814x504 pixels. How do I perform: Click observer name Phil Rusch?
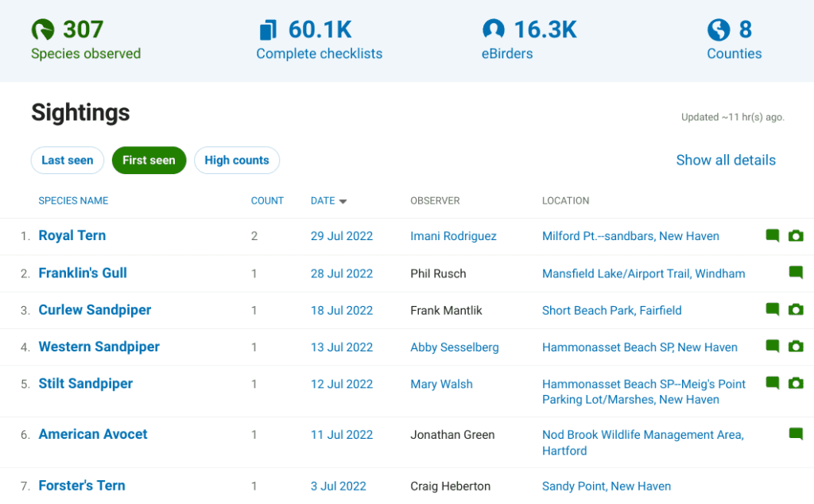[438, 273]
